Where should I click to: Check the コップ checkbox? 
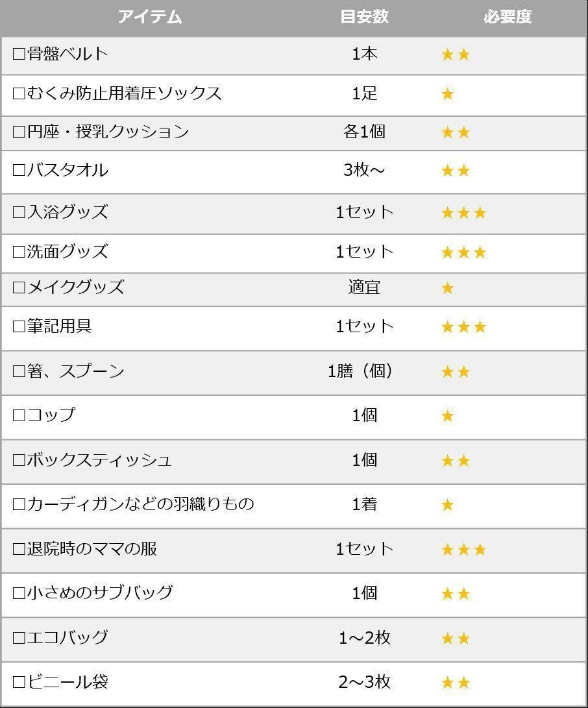[x=19, y=415]
